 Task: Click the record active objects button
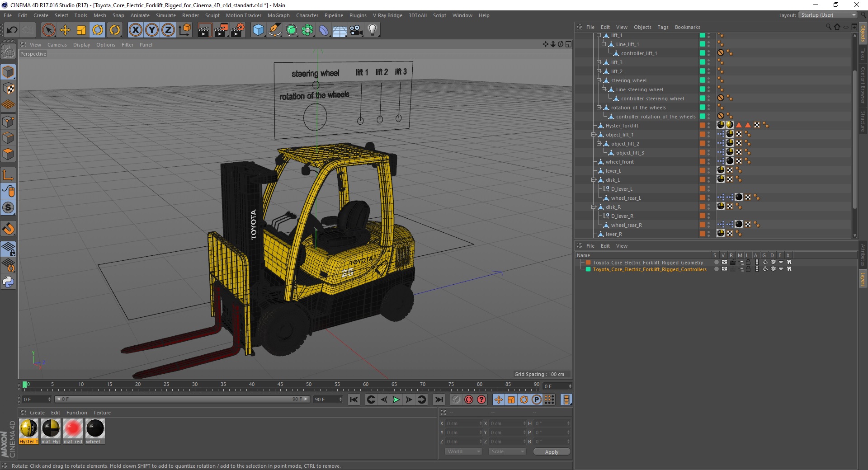click(x=456, y=399)
